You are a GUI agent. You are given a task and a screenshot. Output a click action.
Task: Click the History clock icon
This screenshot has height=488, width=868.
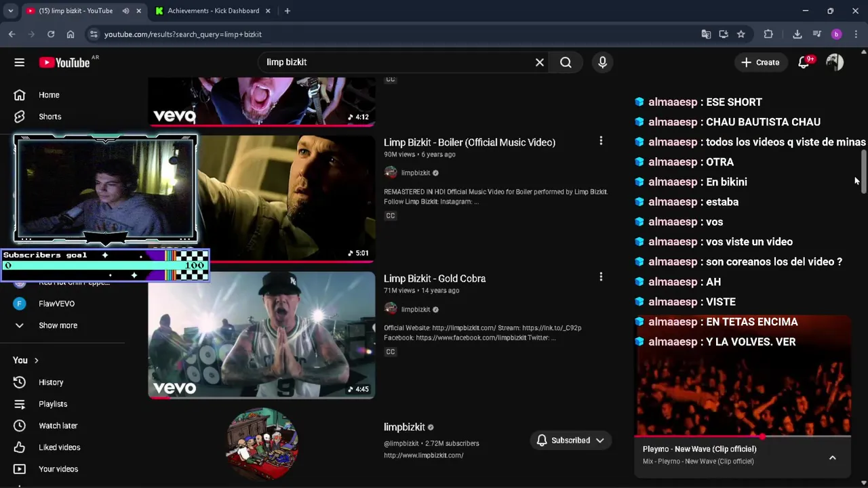coord(20,382)
